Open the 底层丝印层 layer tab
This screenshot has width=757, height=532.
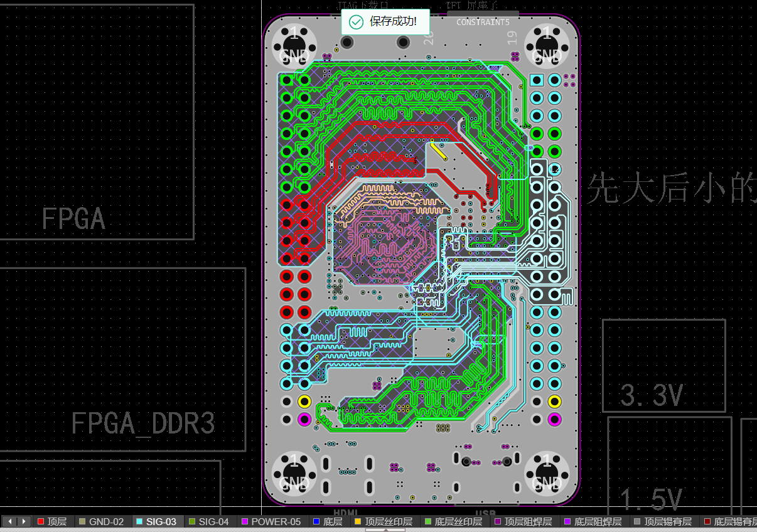click(454, 521)
